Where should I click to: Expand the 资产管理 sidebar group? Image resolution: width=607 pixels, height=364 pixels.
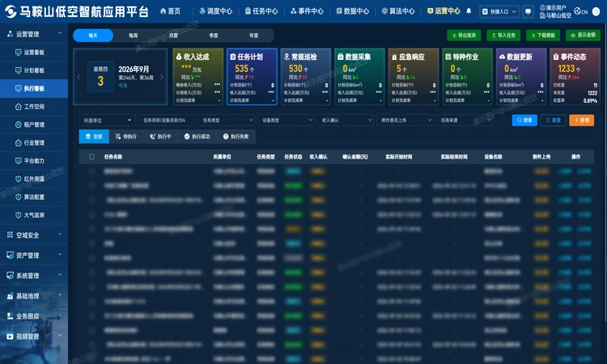click(x=34, y=256)
